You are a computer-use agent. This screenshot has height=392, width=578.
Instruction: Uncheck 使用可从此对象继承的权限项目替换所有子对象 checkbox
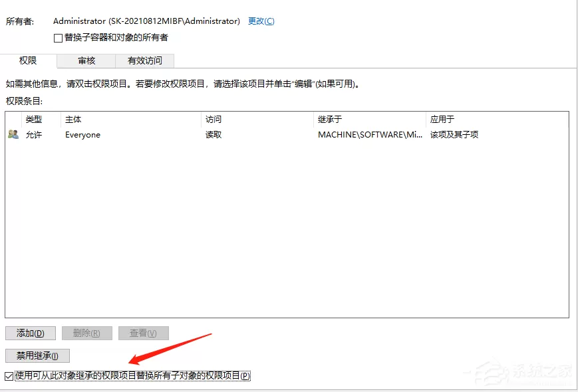pyautogui.click(x=9, y=376)
